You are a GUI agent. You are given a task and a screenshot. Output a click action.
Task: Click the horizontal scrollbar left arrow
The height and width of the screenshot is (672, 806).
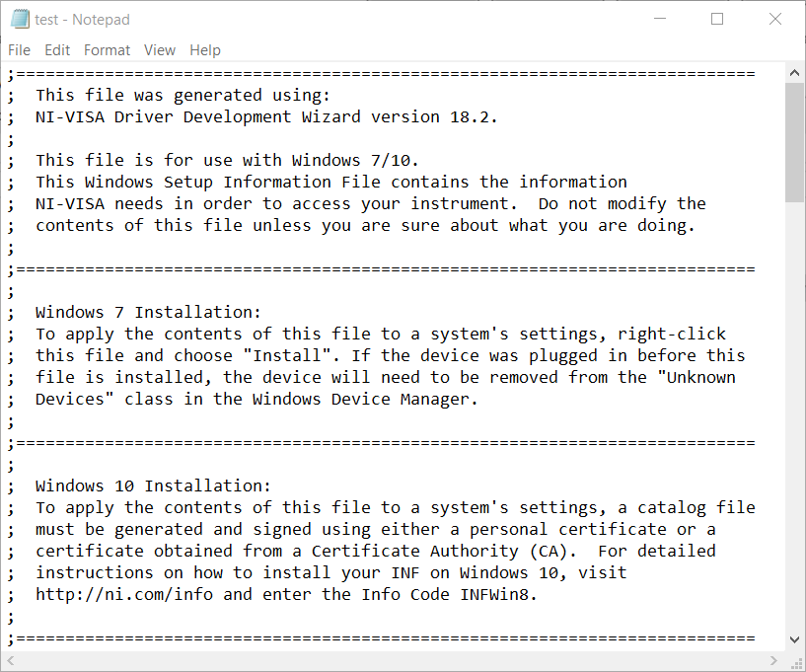11,660
